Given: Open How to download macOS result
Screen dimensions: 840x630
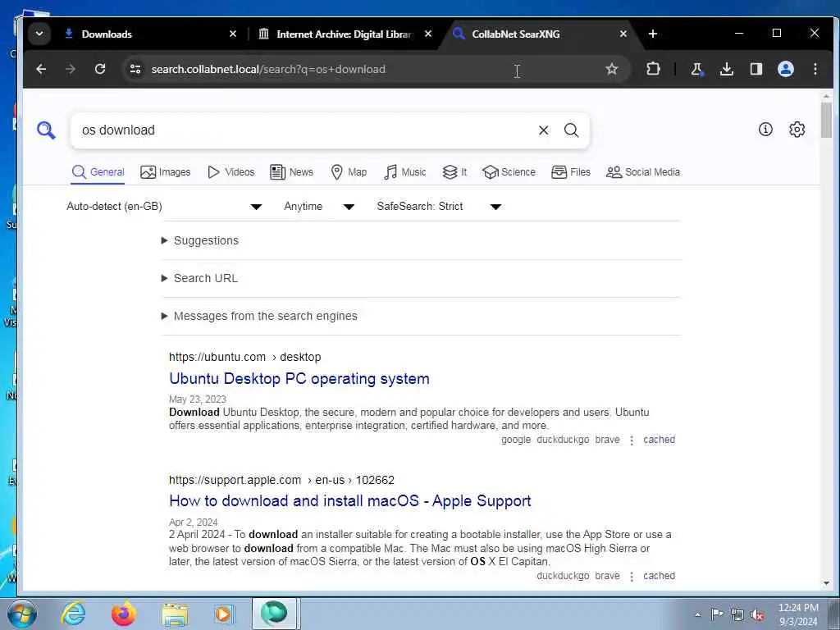Looking at the screenshot, I should tap(349, 501).
